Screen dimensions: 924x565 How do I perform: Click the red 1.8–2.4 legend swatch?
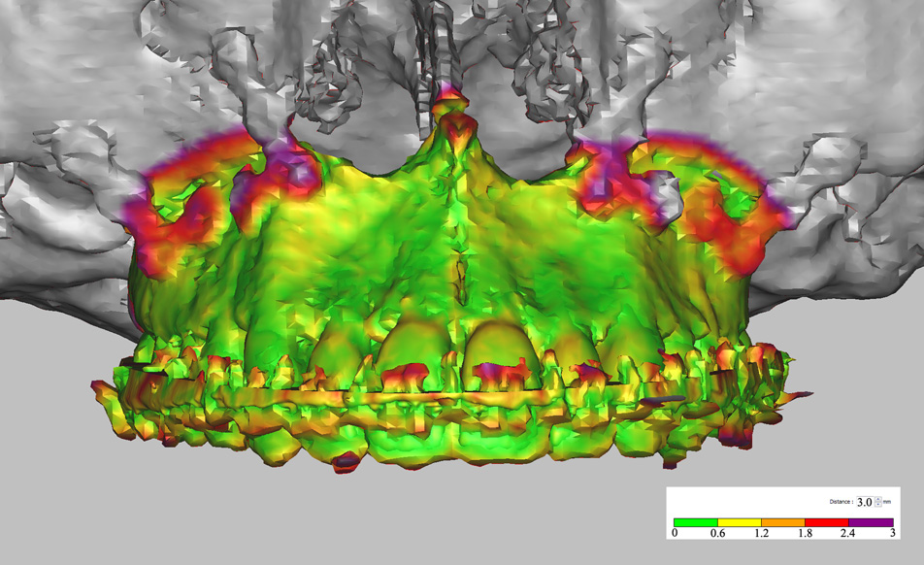(827, 521)
